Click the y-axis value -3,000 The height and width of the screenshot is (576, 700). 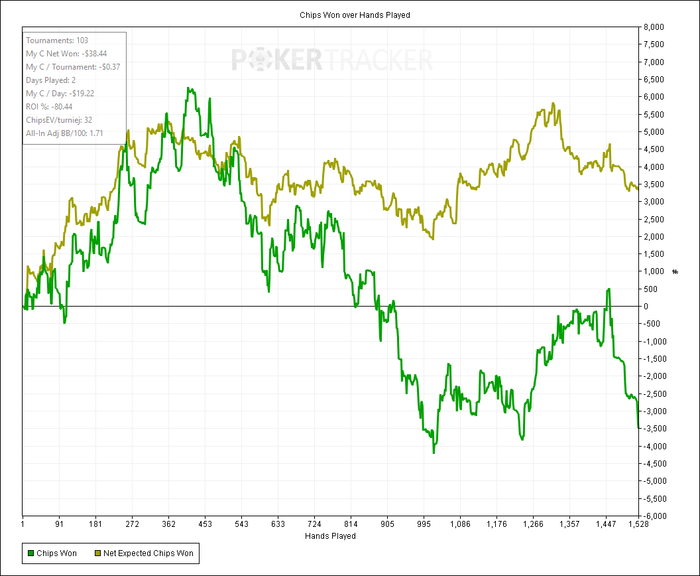pyautogui.click(x=655, y=411)
